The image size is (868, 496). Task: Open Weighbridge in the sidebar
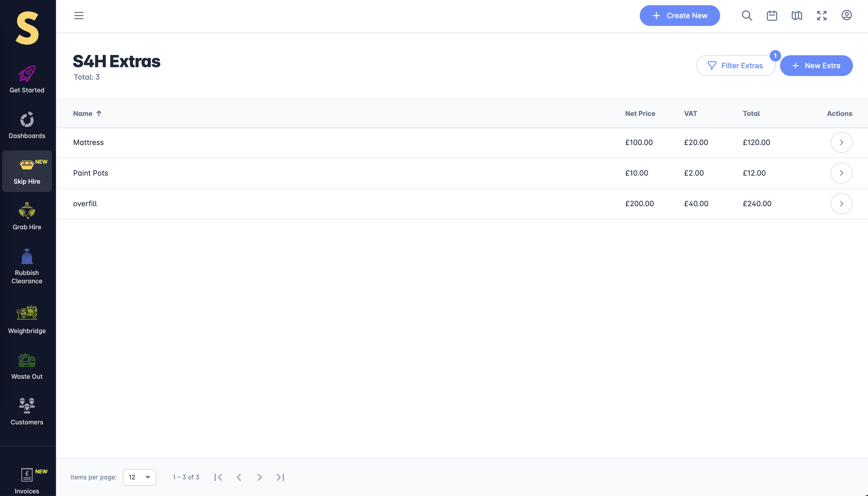click(x=27, y=320)
